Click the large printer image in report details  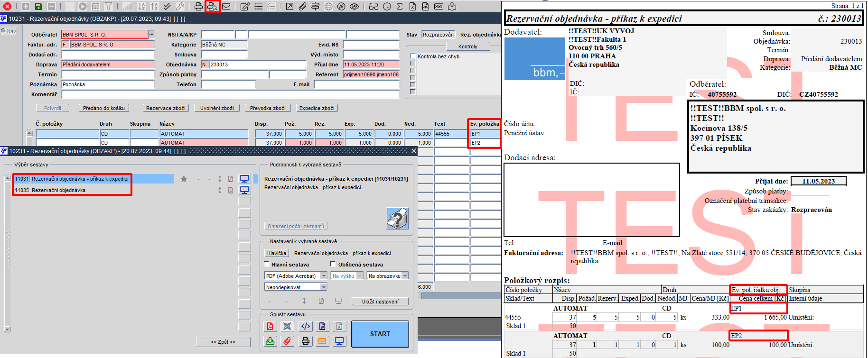pyautogui.click(x=397, y=219)
